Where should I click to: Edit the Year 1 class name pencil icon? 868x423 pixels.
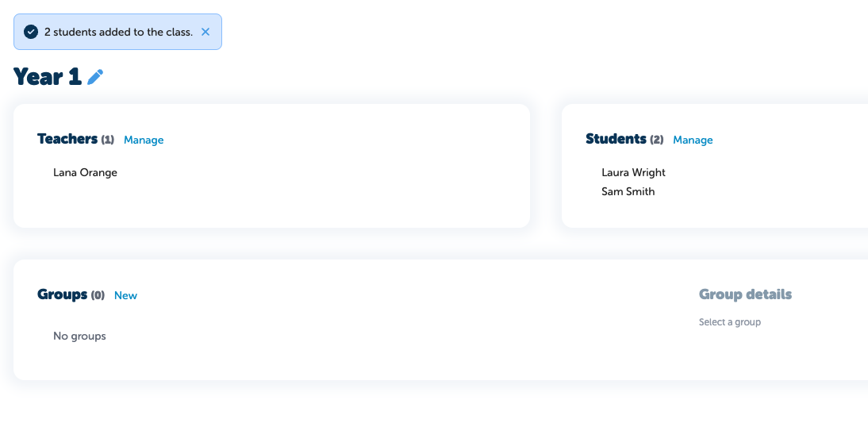[95, 77]
